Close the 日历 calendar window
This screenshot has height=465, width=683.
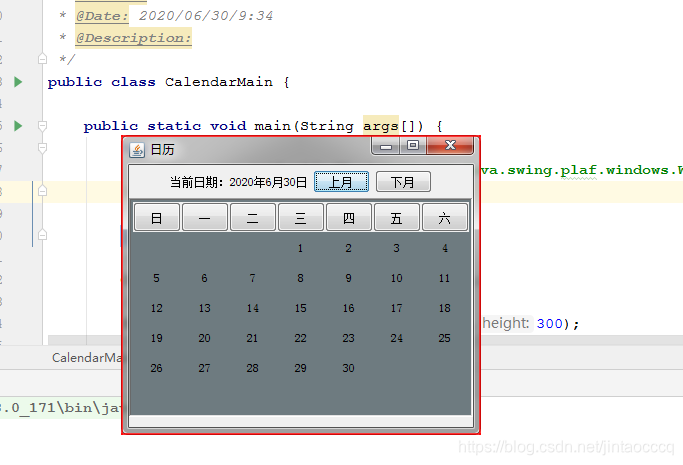(450, 145)
